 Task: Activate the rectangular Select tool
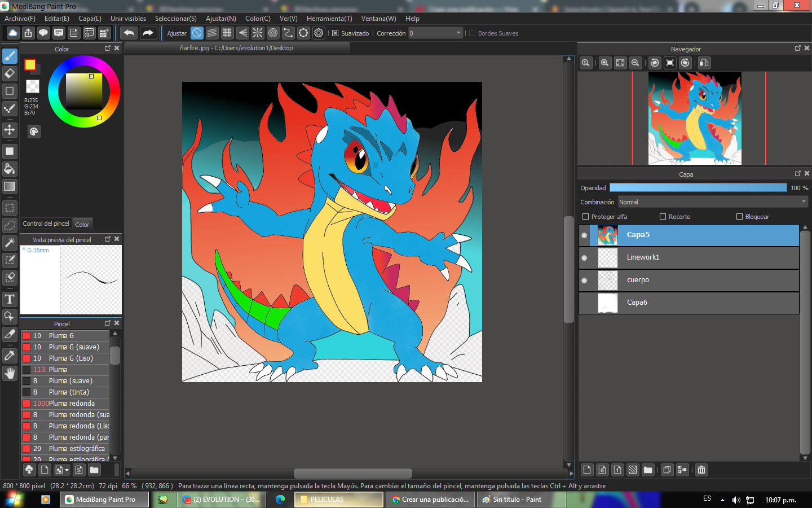click(10, 208)
